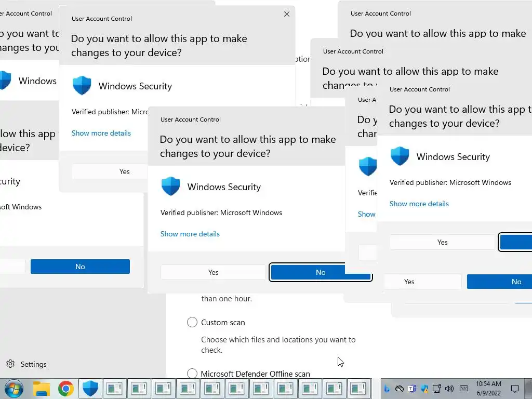This screenshot has height=399, width=532.
Task: Open Show more details in center UAC dialog
Action: [x=190, y=234]
